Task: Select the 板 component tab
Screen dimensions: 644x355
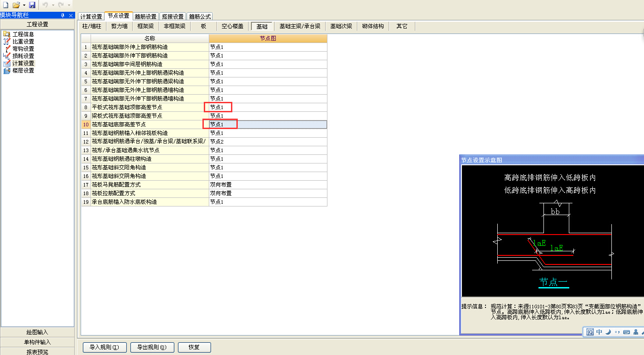Action: pyautogui.click(x=204, y=26)
